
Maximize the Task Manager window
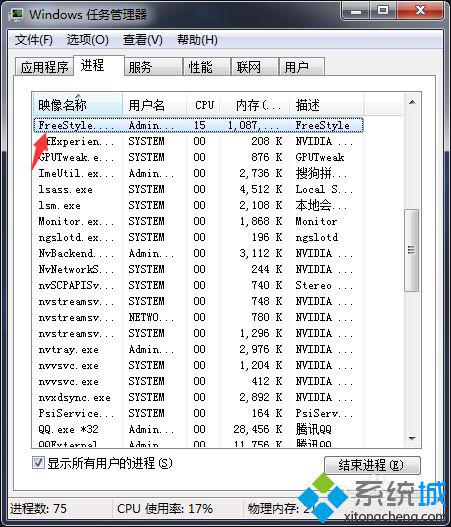click(383, 11)
